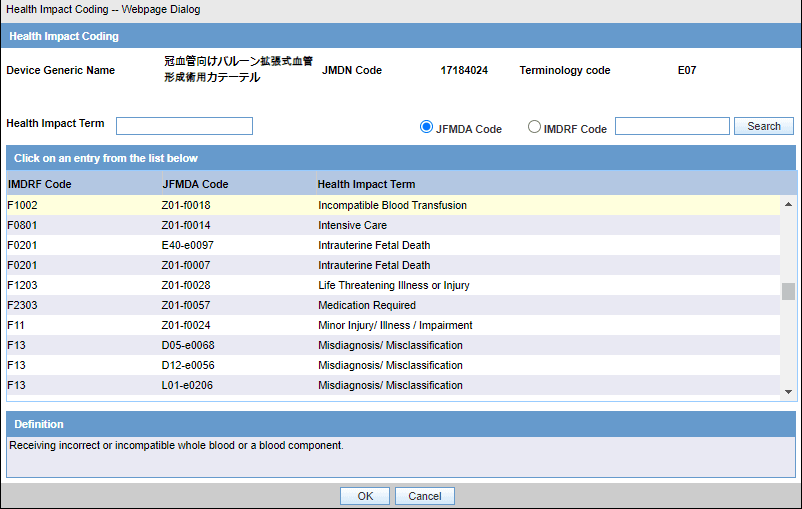Select Minor Injury/ Illness / Impairment row
The image size is (802, 509).
pos(393,325)
